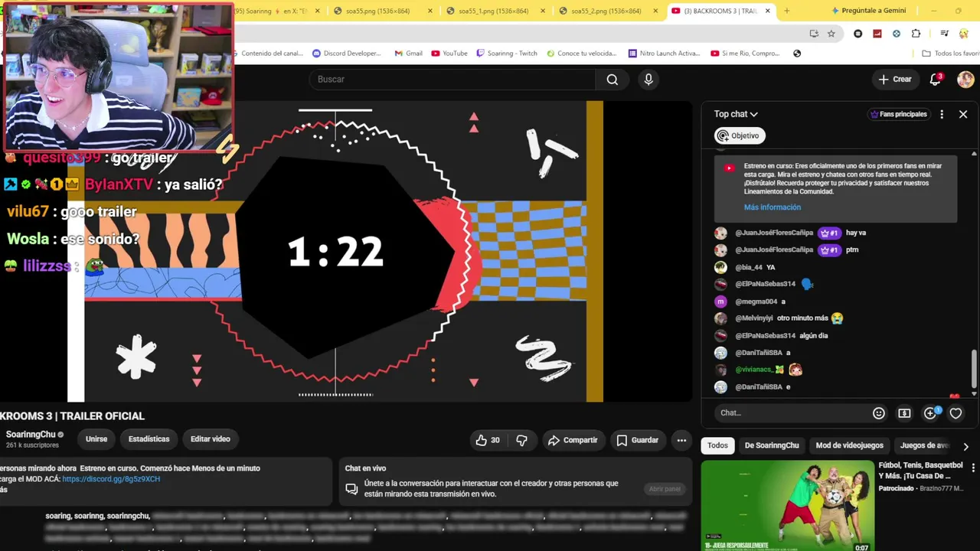Click the red chart extension icon
980x551 pixels.
tap(877, 34)
